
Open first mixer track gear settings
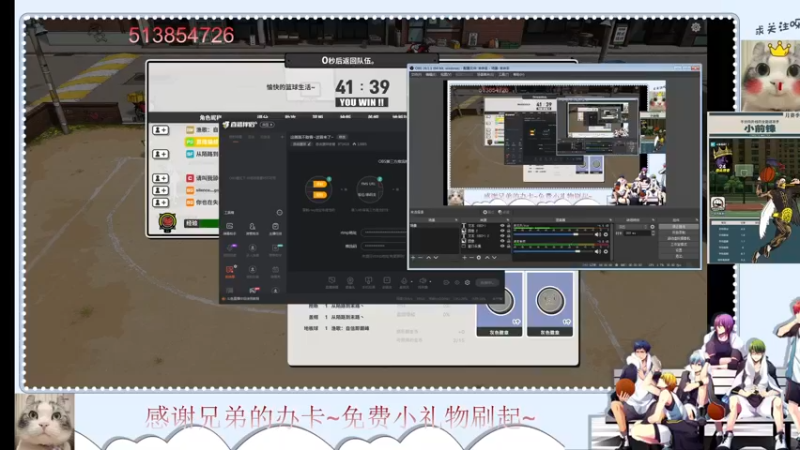(606, 234)
